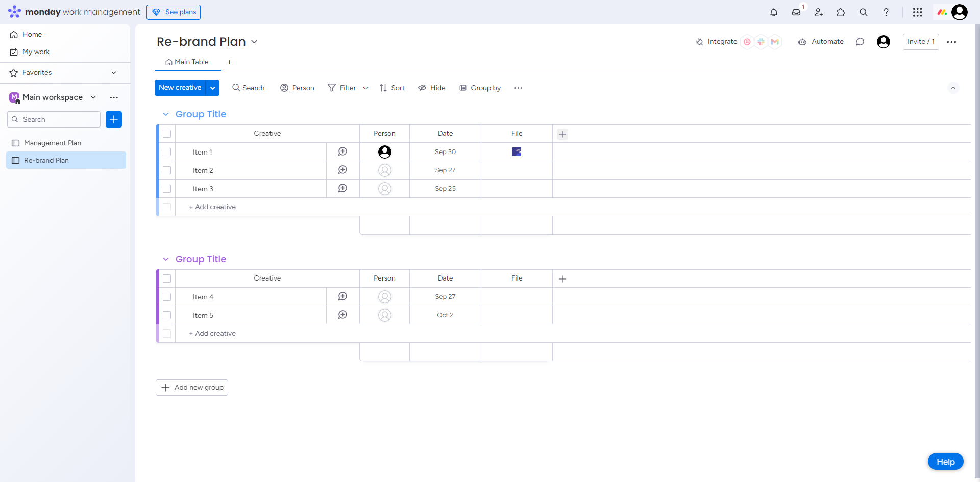Open the apps marketplace puzzle icon
Image resolution: width=980 pixels, height=482 pixels.
[x=841, y=12]
